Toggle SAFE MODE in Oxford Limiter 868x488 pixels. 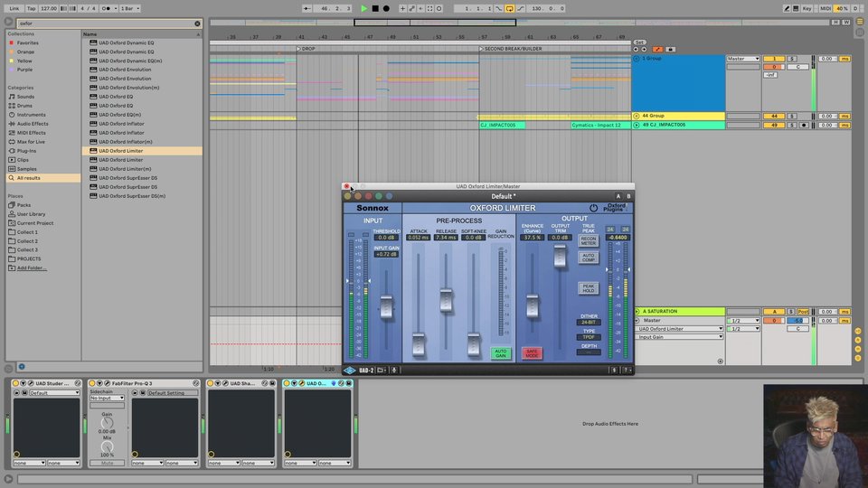click(532, 353)
